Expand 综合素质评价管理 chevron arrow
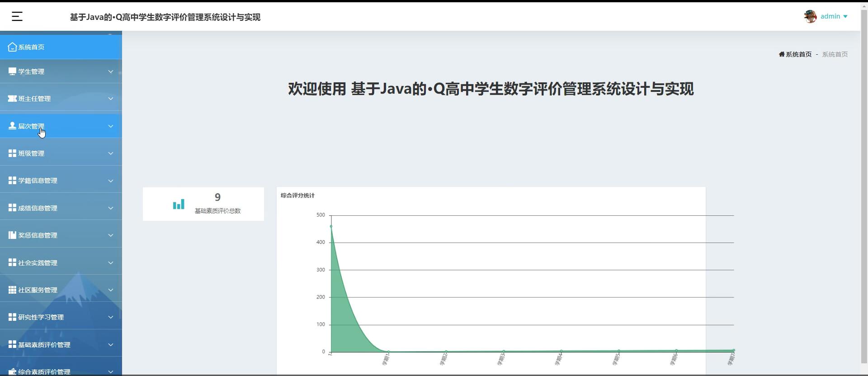Screen dimensions: 868x376 click(x=110, y=372)
